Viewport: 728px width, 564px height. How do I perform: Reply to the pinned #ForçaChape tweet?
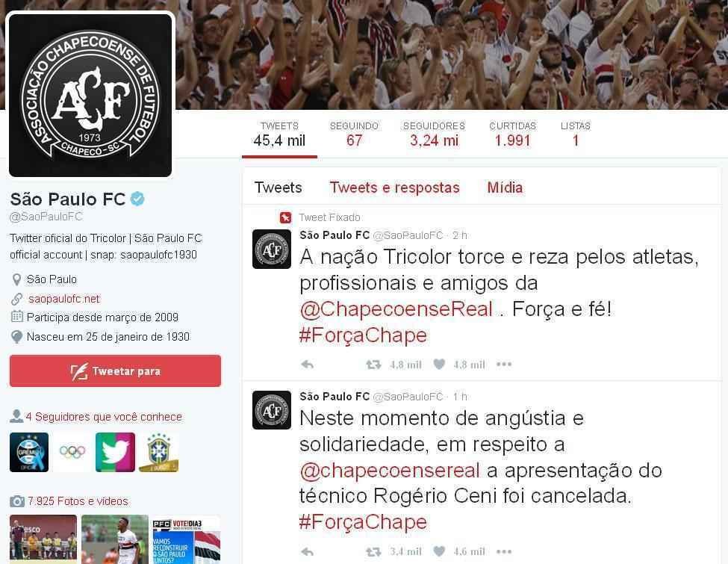tap(308, 365)
